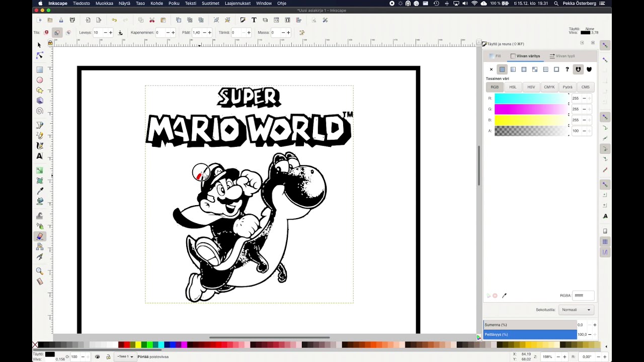This screenshot has height=362, width=644.
Task: Select the Node edit tool
Action: pyautogui.click(x=40, y=55)
